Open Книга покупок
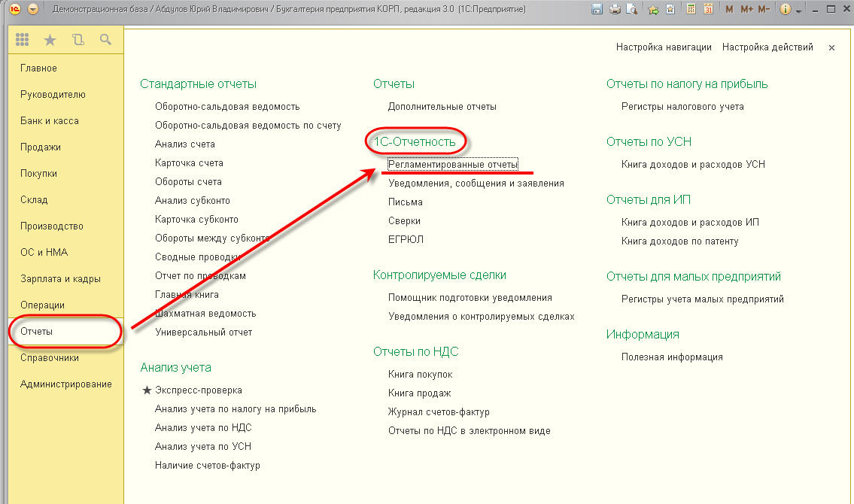 (421, 375)
